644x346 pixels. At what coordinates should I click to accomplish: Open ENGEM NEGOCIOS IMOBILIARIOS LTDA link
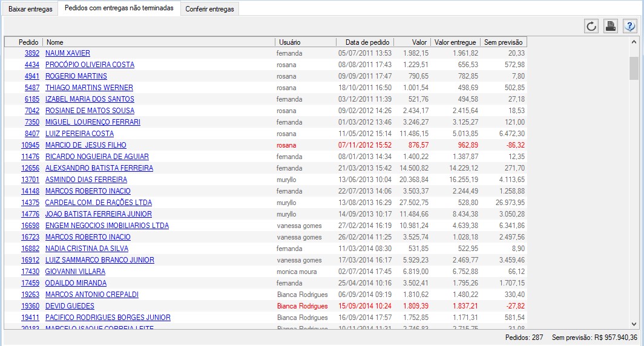coord(107,226)
